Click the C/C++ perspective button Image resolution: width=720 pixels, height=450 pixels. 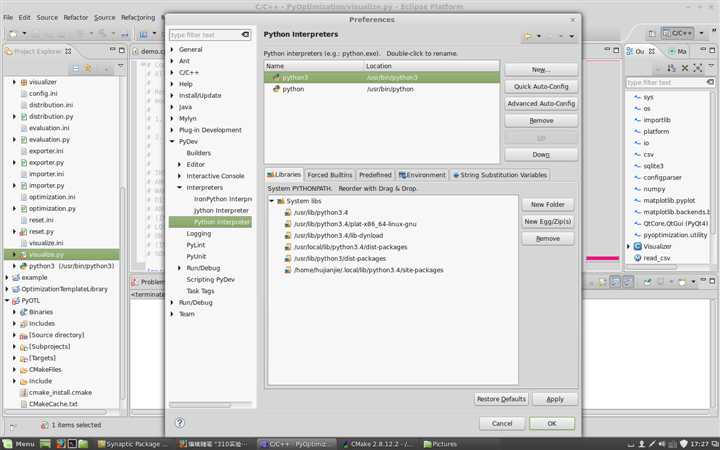coord(678,33)
